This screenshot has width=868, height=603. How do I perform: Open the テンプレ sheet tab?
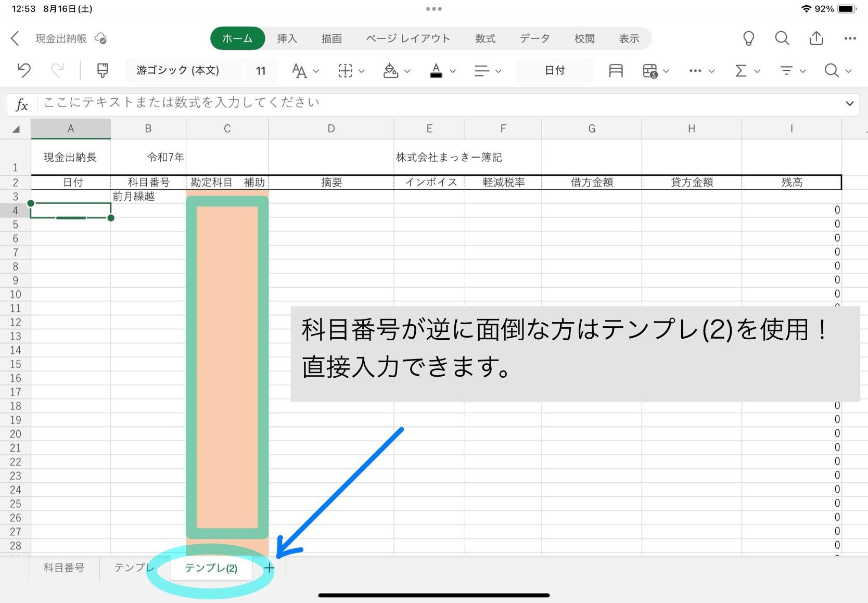coord(134,568)
